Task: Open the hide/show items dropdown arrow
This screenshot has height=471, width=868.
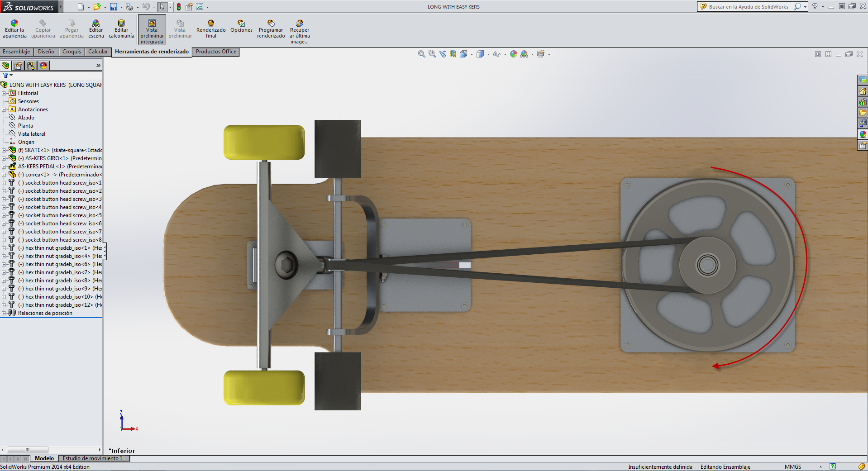Action: 505,54
